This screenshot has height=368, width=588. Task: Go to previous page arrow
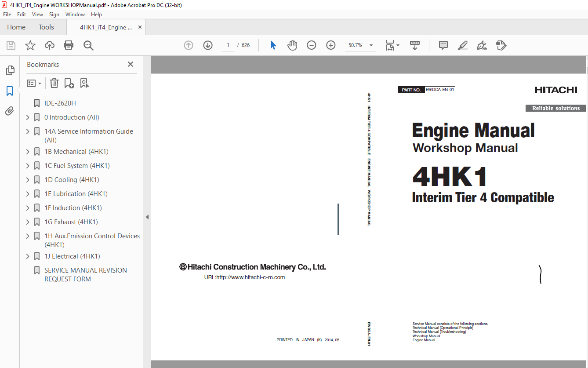coord(189,45)
